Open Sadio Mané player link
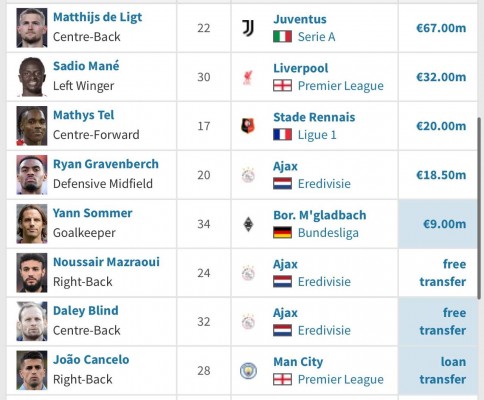 [86, 66]
